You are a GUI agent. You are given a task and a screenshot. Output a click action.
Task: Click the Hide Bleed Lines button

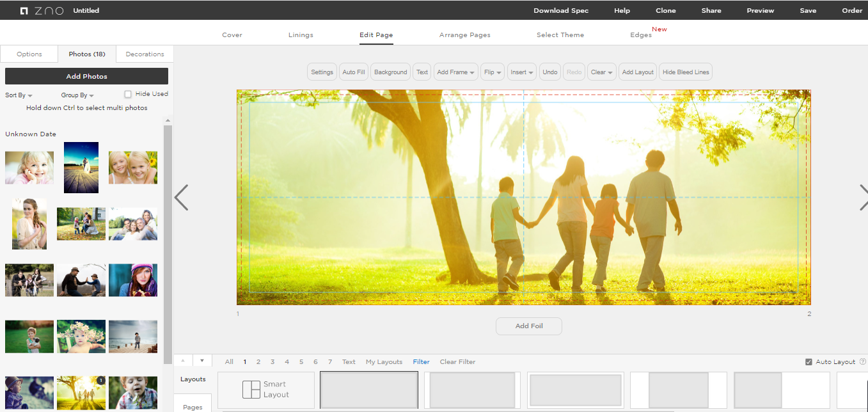click(686, 72)
